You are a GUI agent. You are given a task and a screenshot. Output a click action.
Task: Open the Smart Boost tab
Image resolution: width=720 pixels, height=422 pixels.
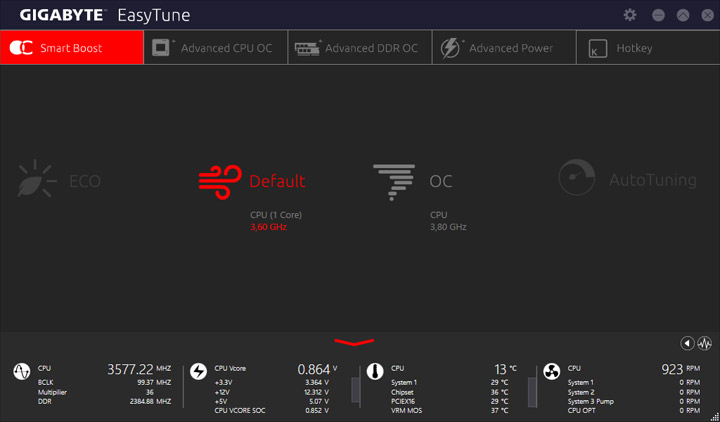[x=72, y=47]
